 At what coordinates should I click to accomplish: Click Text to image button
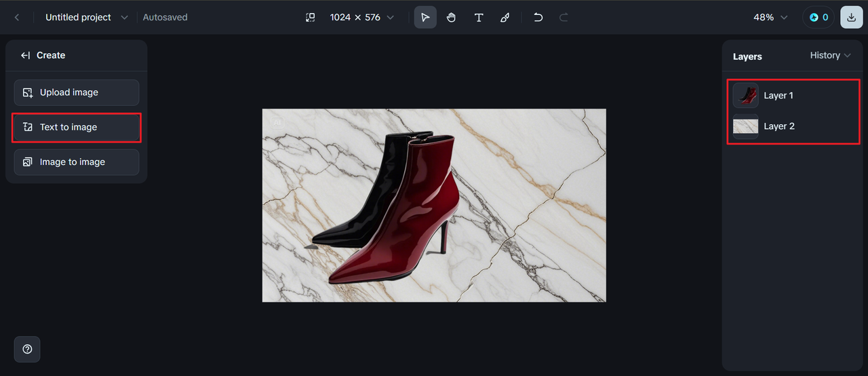click(x=77, y=128)
